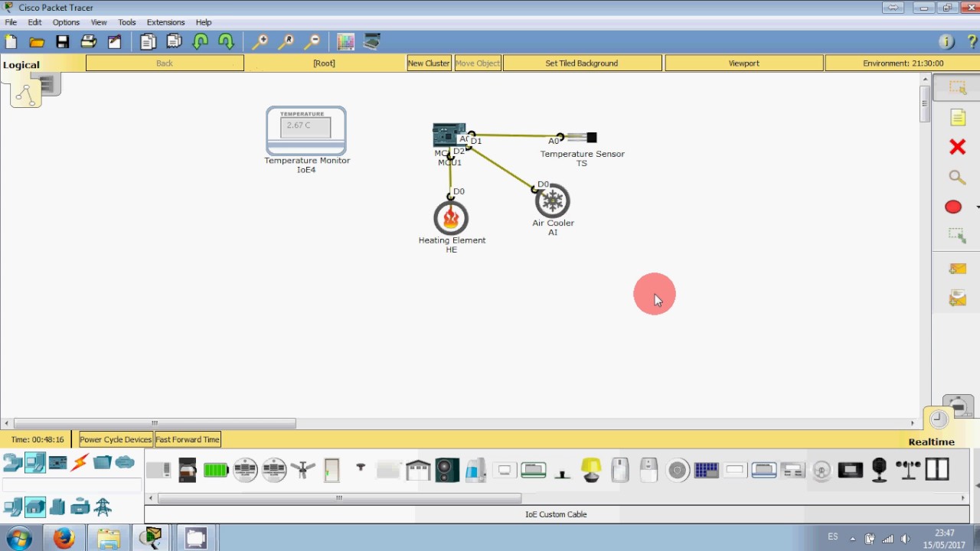
Task: Click the Viewport button
Action: click(744, 64)
